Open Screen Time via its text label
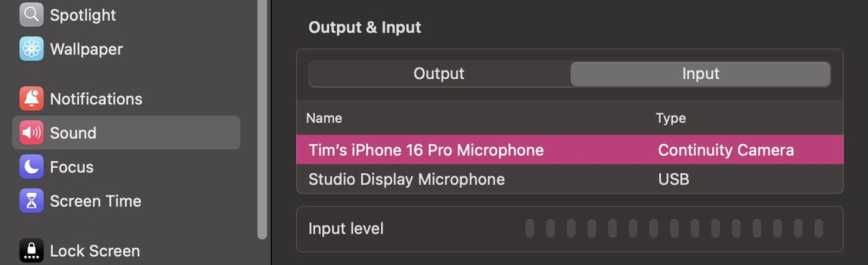Screen dimensions: 868x265 95,201
